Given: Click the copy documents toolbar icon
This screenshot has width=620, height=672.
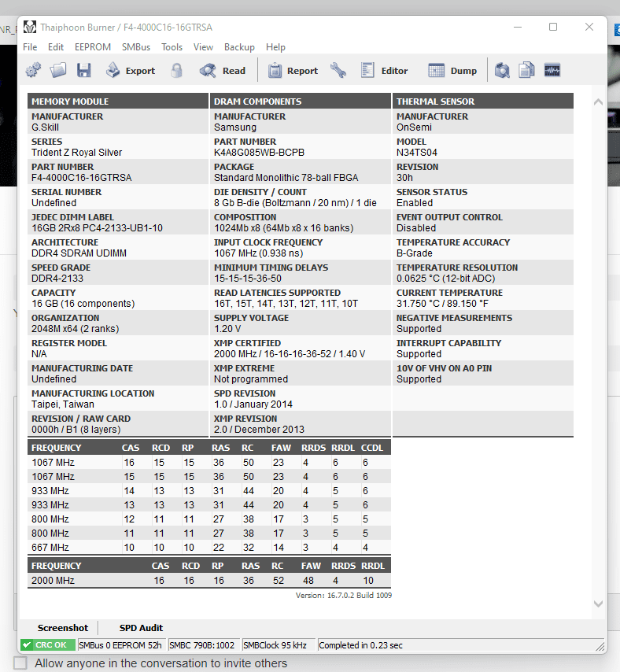Looking at the screenshot, I should point(526,70).
